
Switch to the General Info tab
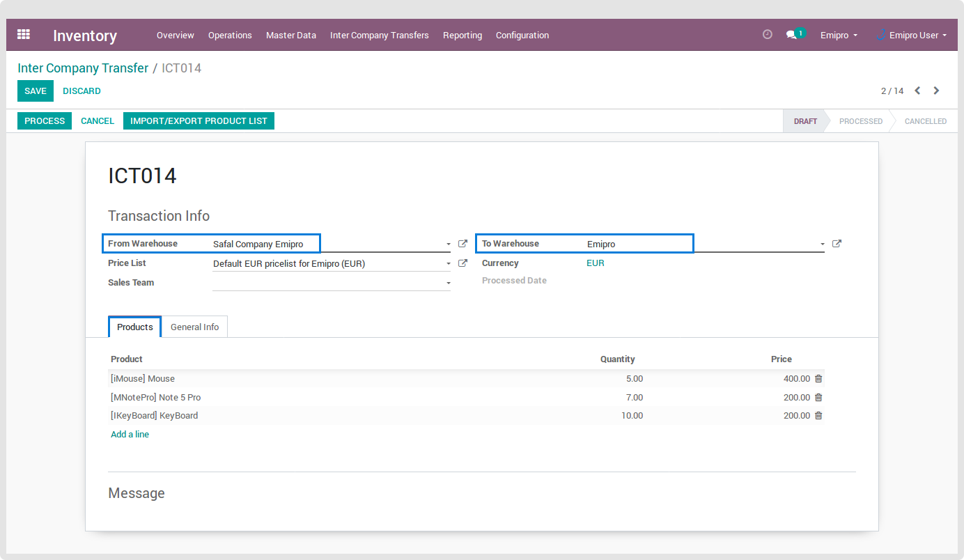(x=194, y=327)
